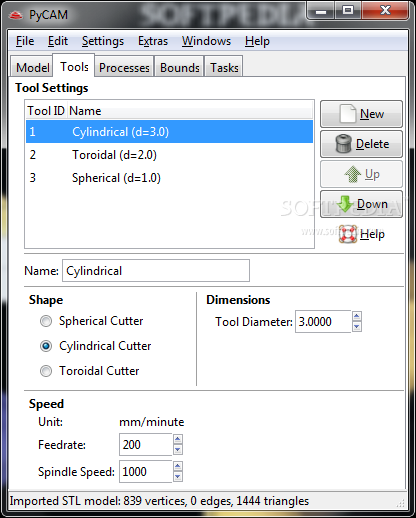Move the tool up in list
Image resolution: width=416 pixels, height=518 pixels.
tap(361, 174)
